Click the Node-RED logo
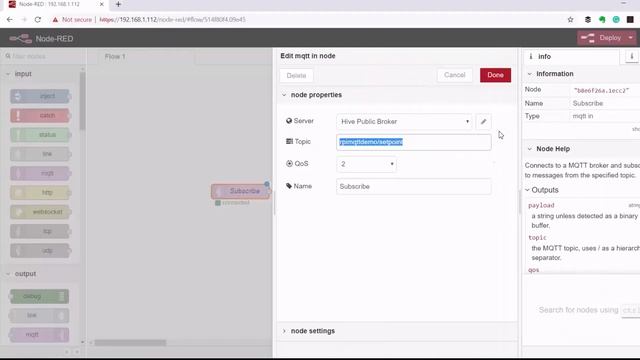640x360 pixels. coord(41,39)
